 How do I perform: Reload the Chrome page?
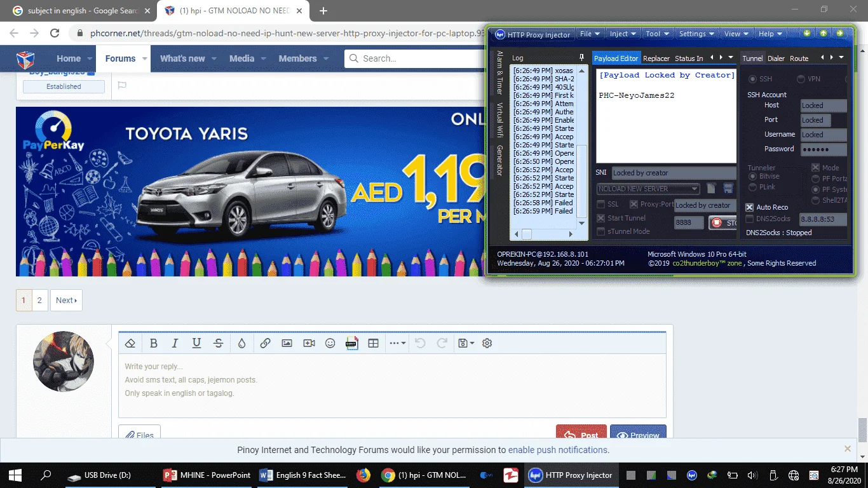(55, 33)
